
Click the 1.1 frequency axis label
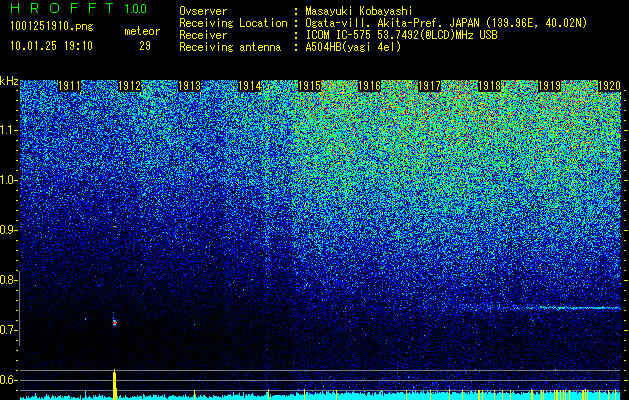(x=8, y=130)
